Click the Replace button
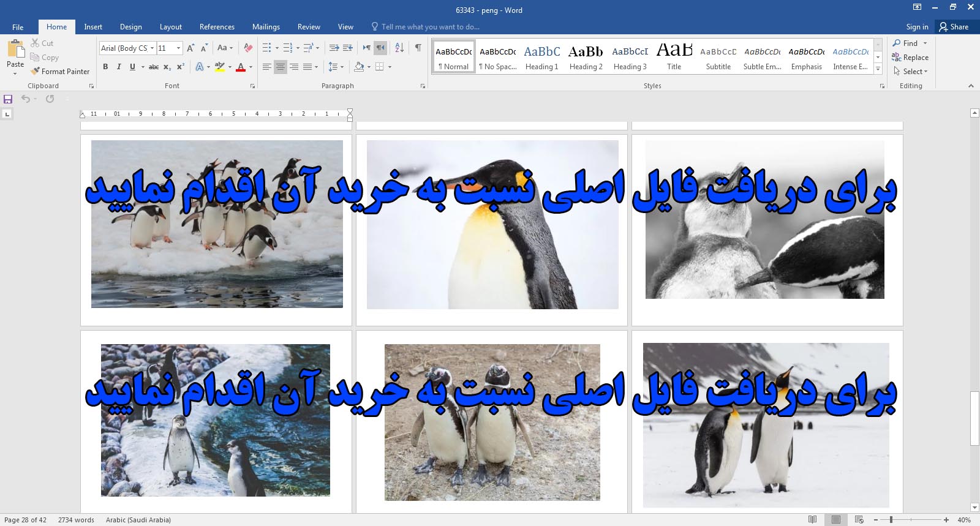The image size is (980, 526). pos(910,58)
